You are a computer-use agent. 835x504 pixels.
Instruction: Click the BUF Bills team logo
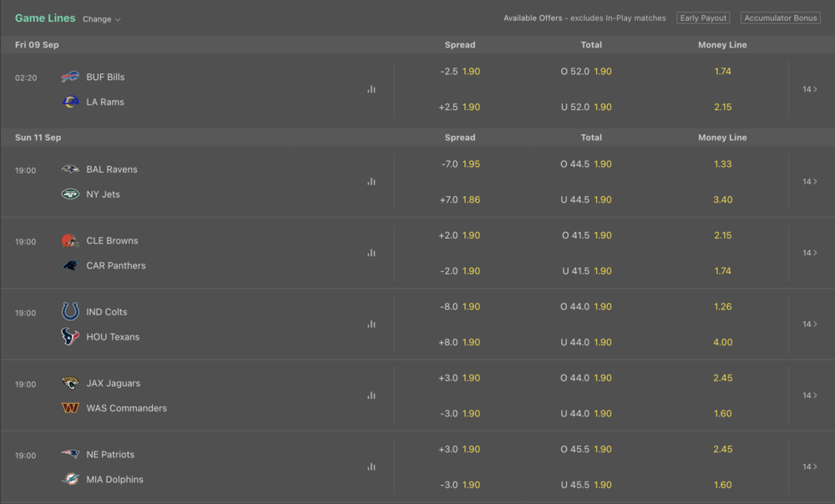70,77
